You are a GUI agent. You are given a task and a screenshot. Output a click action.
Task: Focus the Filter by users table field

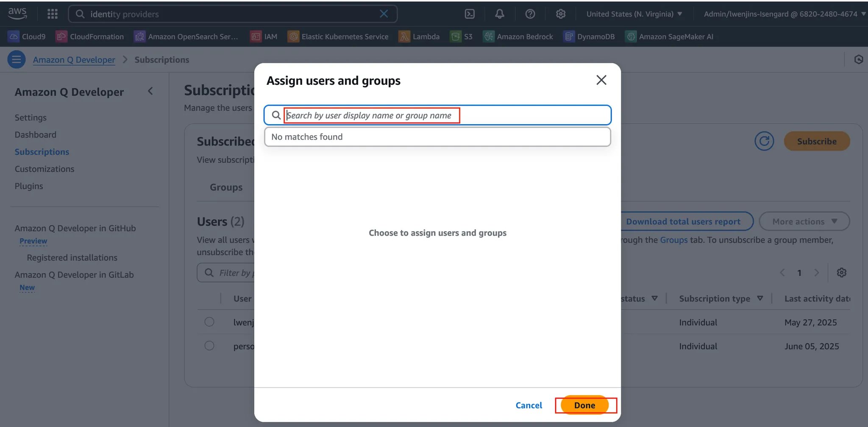pos(226,273)
